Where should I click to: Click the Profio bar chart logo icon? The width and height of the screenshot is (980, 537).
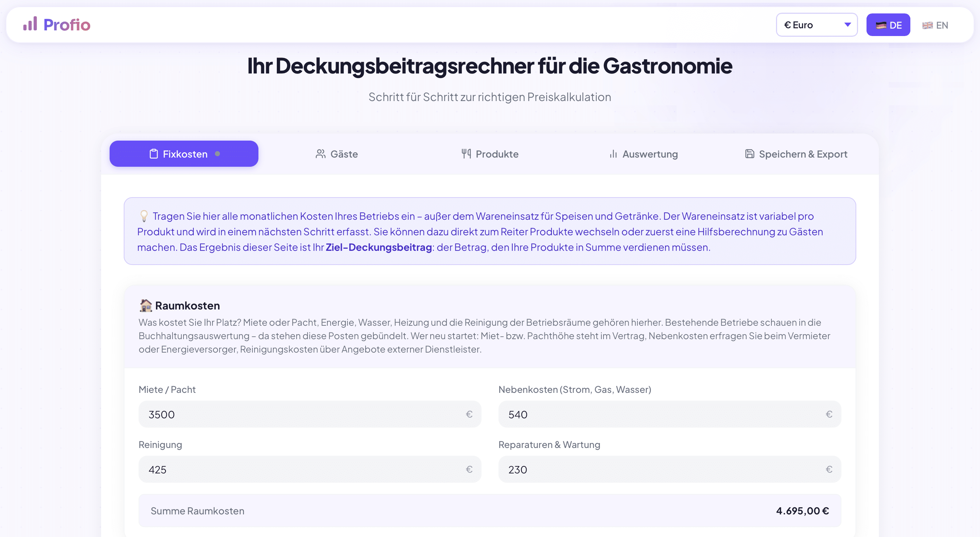30,24
